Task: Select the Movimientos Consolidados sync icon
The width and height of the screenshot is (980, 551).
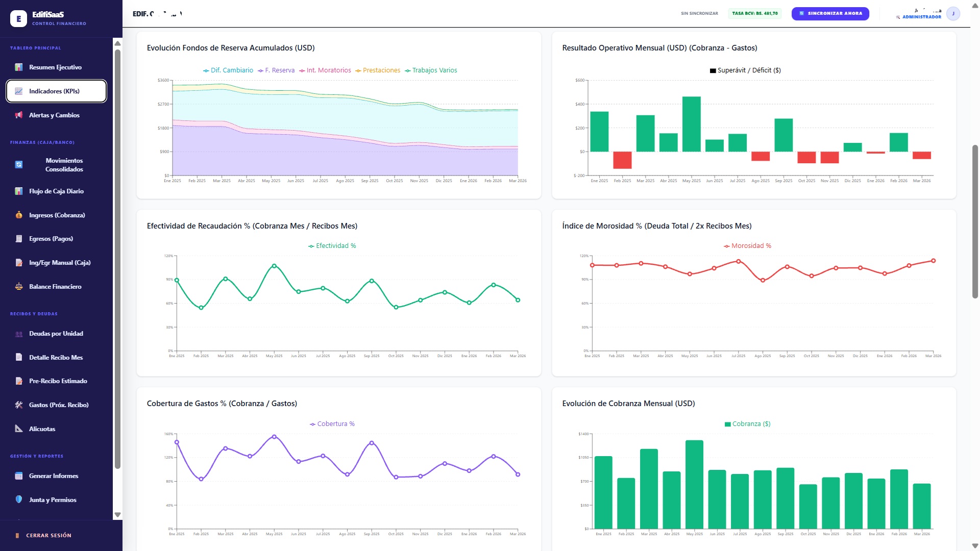Action: point(19,165)
